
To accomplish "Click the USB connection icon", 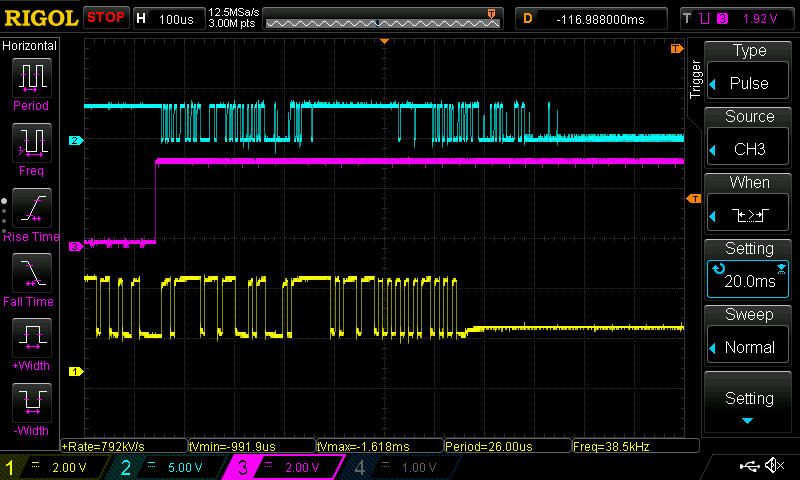I will [749, 465].
